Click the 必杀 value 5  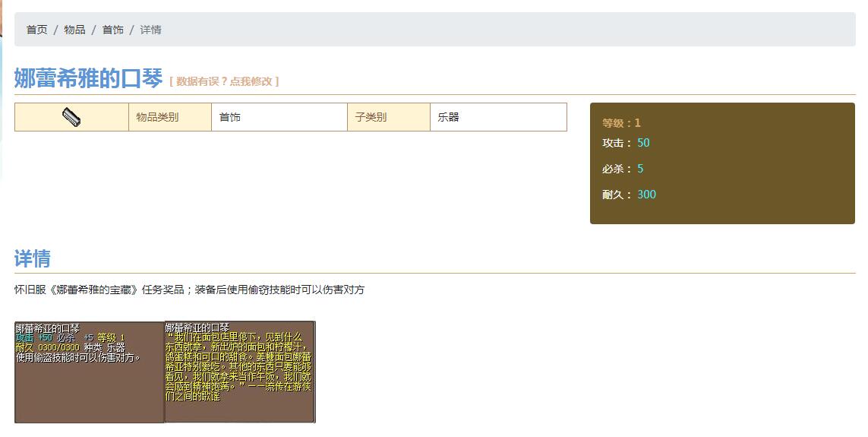[x=640, y=169]
